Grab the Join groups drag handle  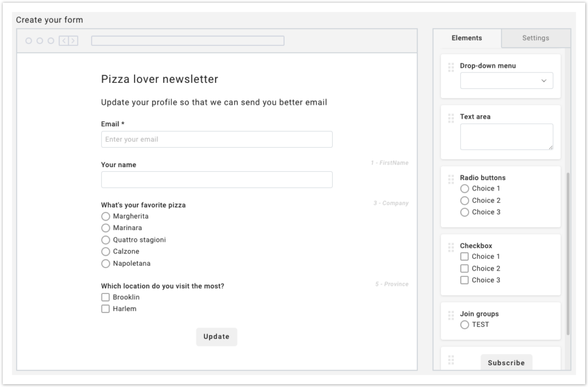(451, 316)
